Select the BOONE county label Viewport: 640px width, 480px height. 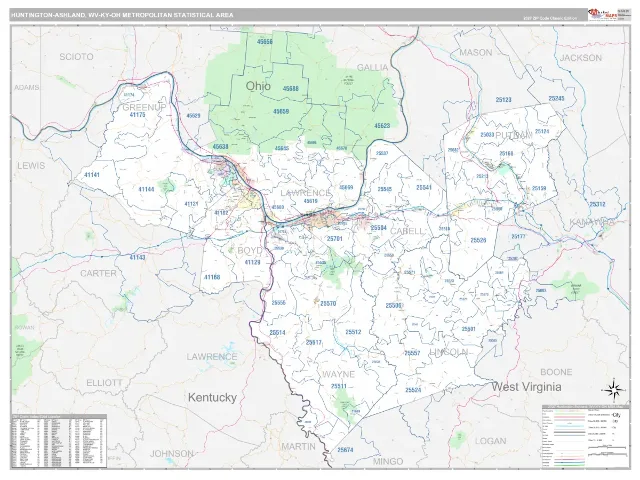(x=556, y=372)
